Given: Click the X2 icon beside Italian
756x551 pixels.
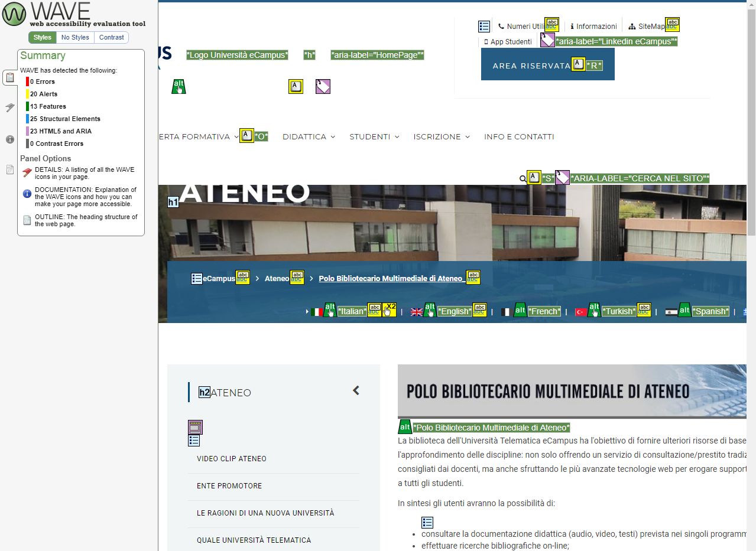Looking at the screenshot, I should [x=389, y=310].
